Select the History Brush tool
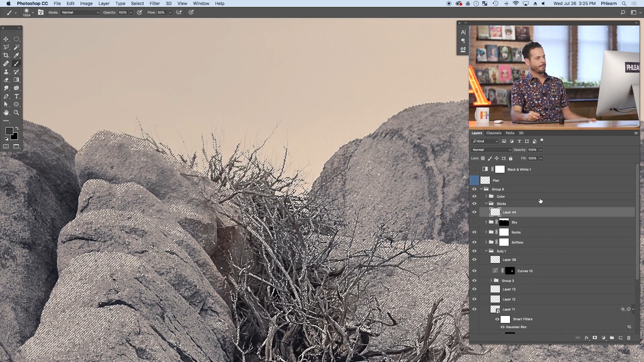 click(x=16, y=72)
